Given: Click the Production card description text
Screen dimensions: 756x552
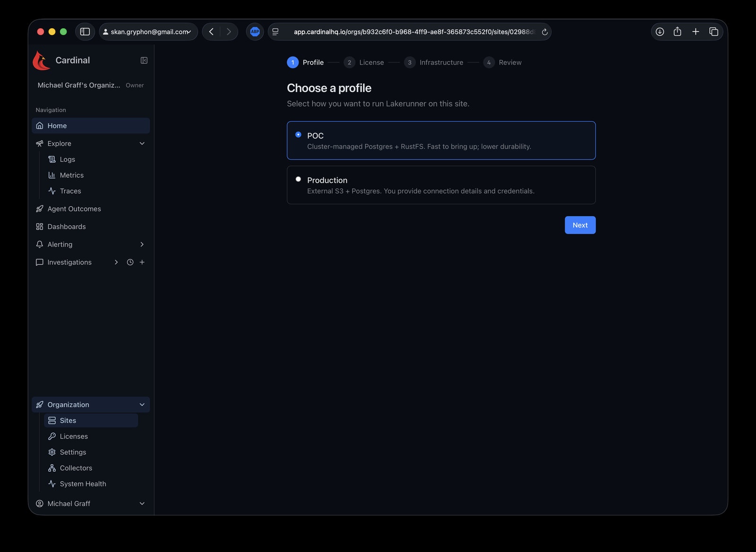Looking at the screenshot, I should tap(421, 191).
